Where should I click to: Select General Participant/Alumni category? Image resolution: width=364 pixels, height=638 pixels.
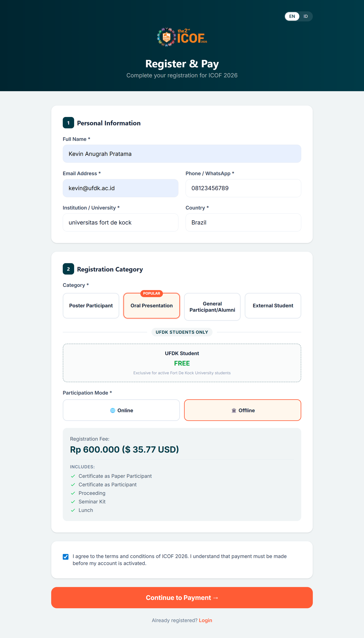[212, 306]
